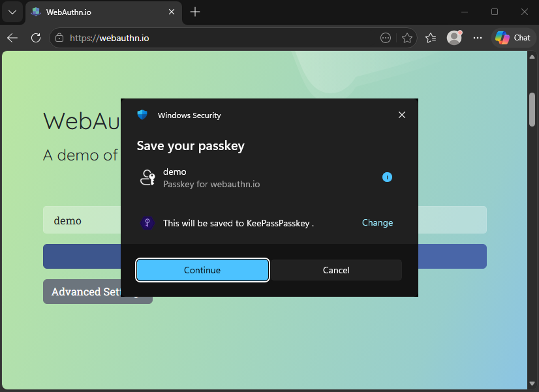Select the WebAuthn.io tab
Image resolution: width=539 pixels, height=392 pixels.
(x=102, y=12)
